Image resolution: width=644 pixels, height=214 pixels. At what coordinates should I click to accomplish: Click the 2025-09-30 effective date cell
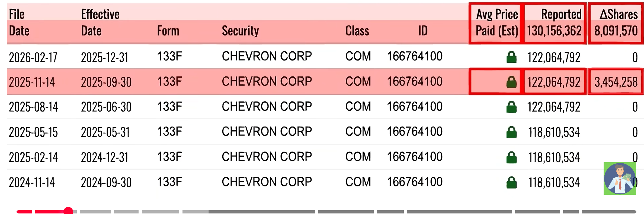[x=106, y=82]
